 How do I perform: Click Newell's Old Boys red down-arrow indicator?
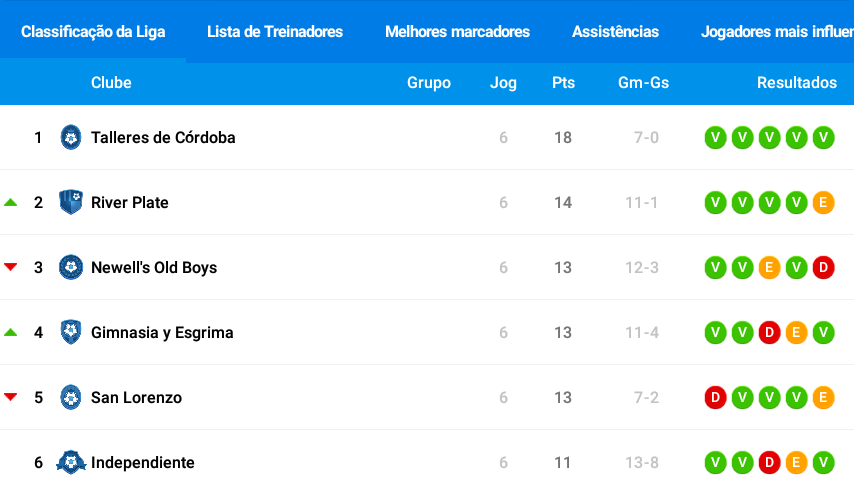pyautogui.click(x=11, y=267)
